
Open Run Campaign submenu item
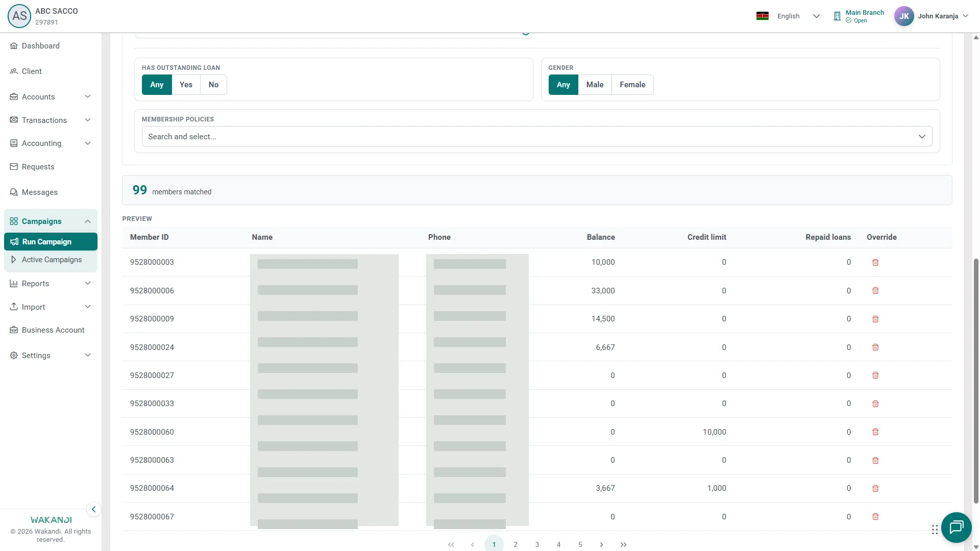pyautogui.click(x=51, y=241)
